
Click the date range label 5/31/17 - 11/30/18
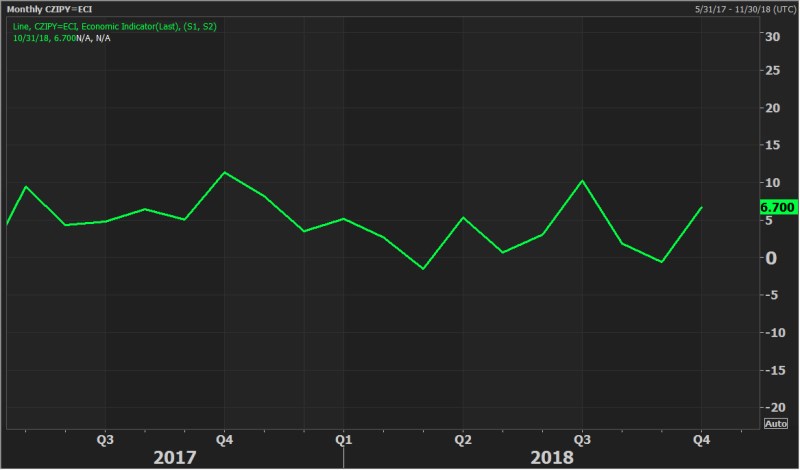pos(746,9)
